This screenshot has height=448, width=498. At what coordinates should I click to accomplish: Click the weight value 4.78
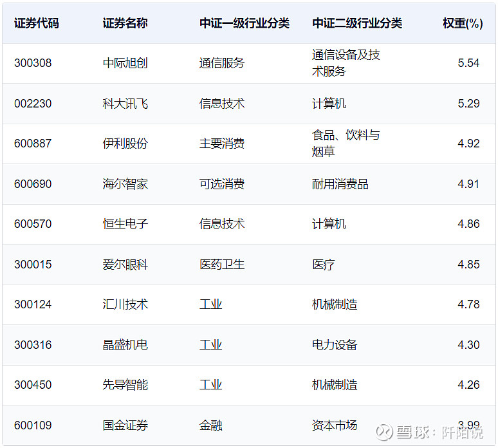pos(468,304)
